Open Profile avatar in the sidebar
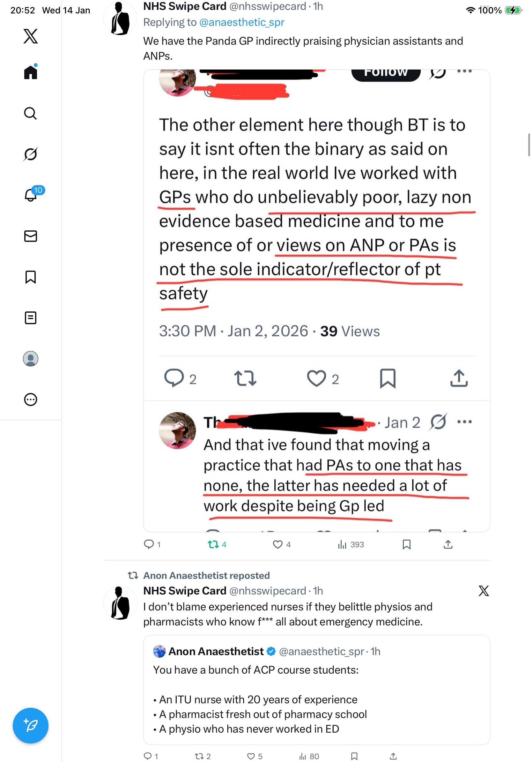The image size is (532, 762). pyautogui.click(x=31, y=359)
